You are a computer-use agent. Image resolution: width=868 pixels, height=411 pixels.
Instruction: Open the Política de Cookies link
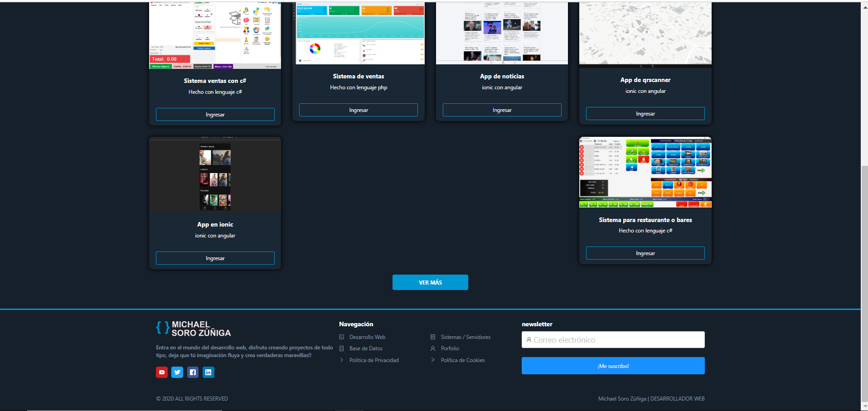coord(463,360)
